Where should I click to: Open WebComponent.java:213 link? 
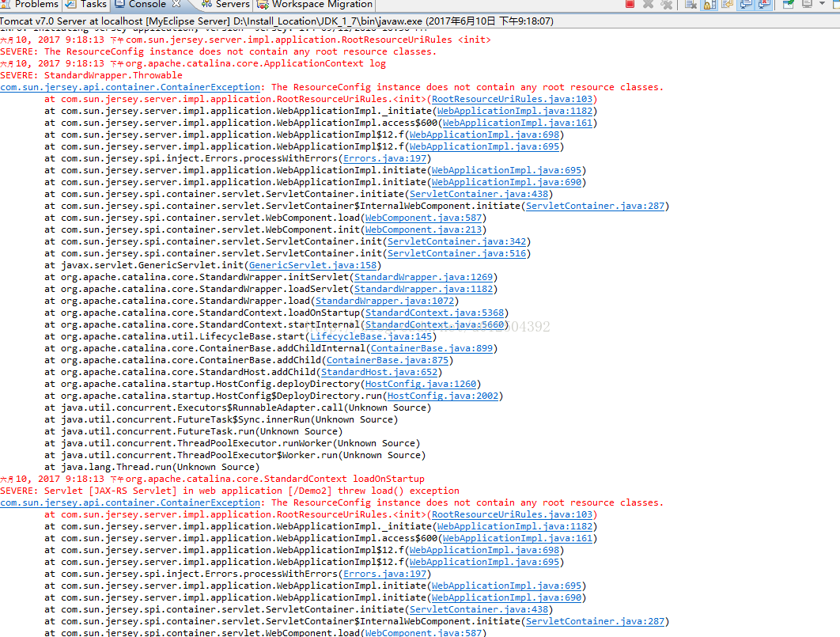[423, 229]
